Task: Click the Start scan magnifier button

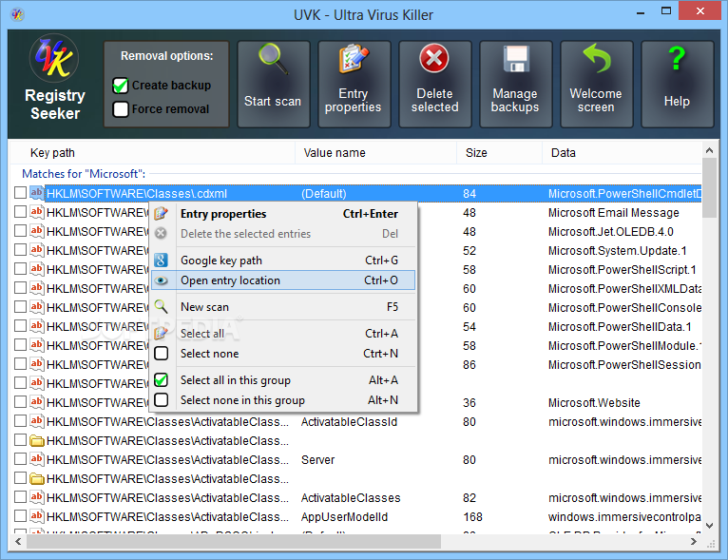Action: [x=274, y=84]
